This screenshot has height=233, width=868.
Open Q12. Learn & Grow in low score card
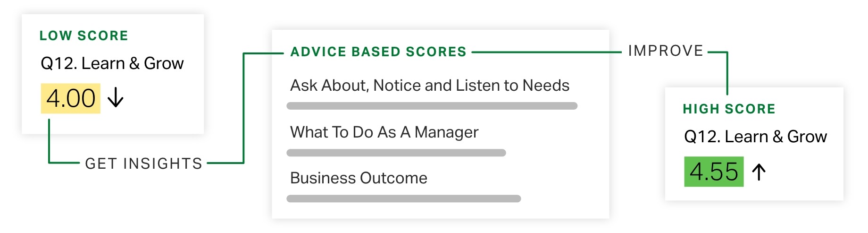click(x=112, y=63)
